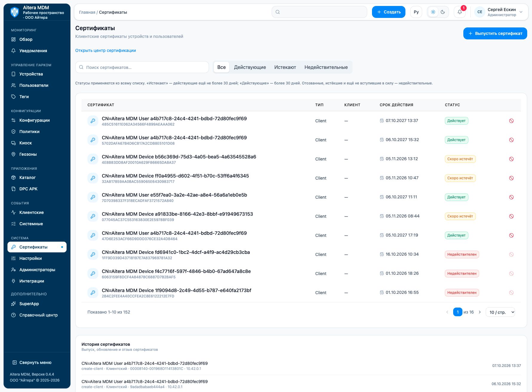The height and width of the screenshot is (392, 532).
Task: Revoke certificate expiring 07.10.2027 13:37
Action: pos(511,121)
